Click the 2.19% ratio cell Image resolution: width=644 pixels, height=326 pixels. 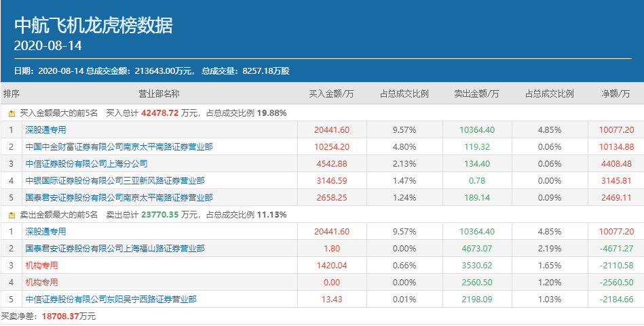point(550,249)
